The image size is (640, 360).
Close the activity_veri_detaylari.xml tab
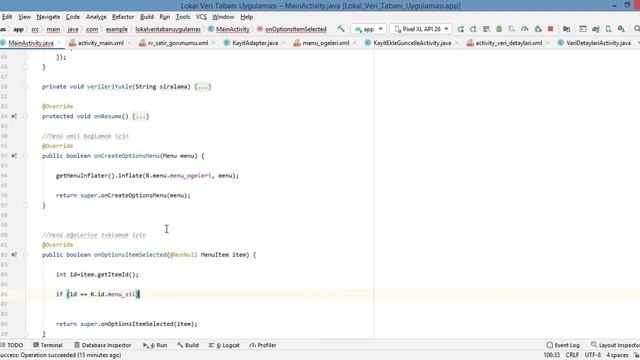click(x=547, y=43)
